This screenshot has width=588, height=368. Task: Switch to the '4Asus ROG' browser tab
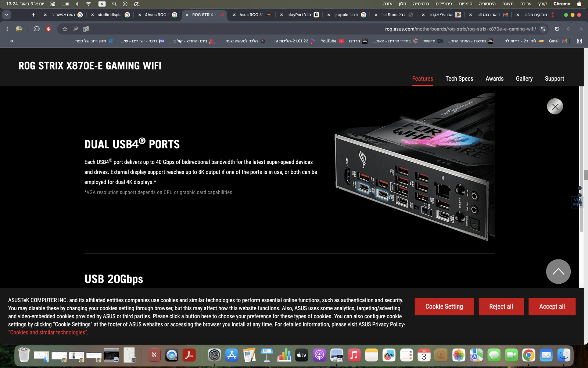coord(157,15)
